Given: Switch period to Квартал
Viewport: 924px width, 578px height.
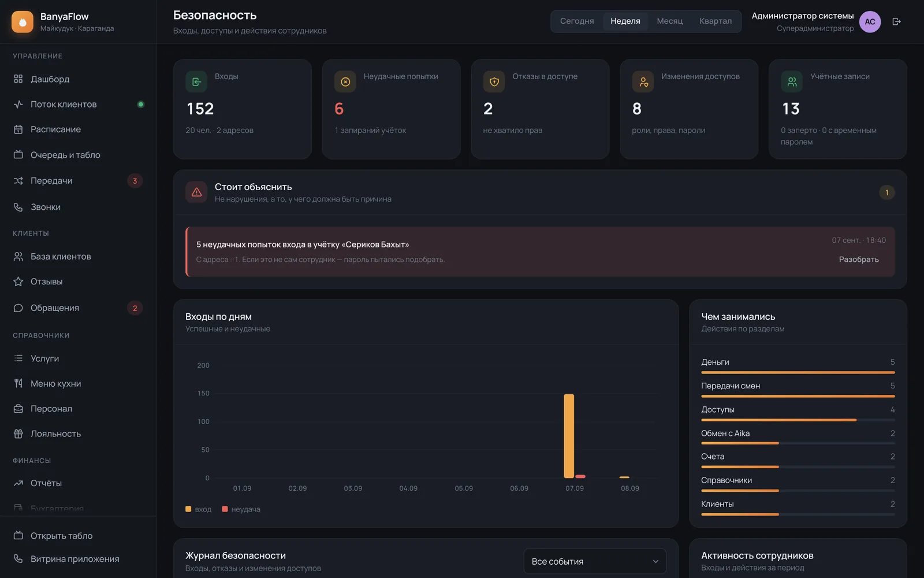Looking at the screenshot, I should pyautogui.click(x=716, y=21).
